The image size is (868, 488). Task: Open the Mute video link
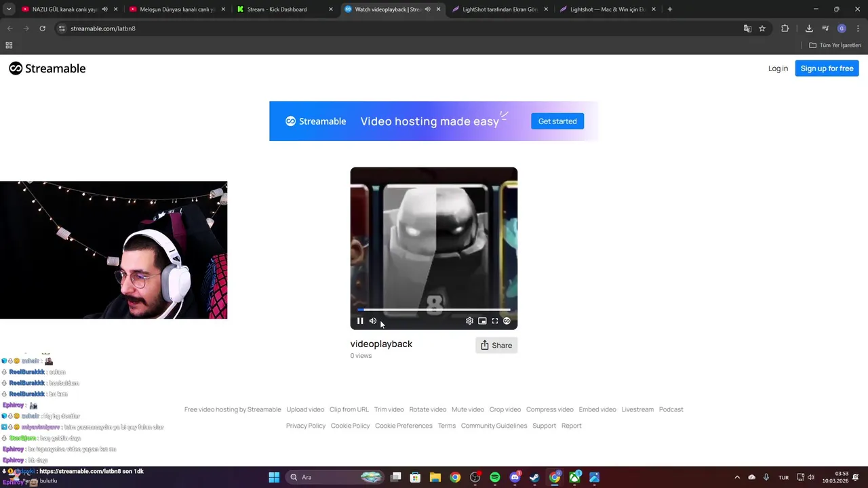pyautogui.click(x=468, y=409)
